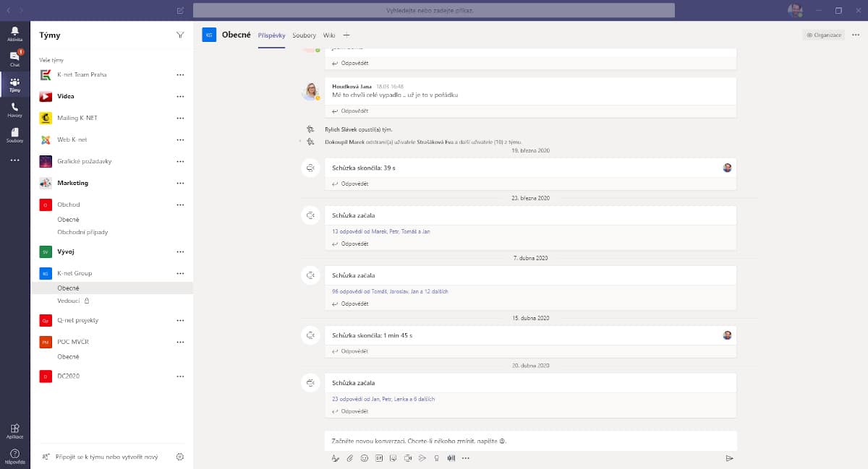Open more options for K-net Group
This screenshot has width=868, height=469.
pos(180,273)
